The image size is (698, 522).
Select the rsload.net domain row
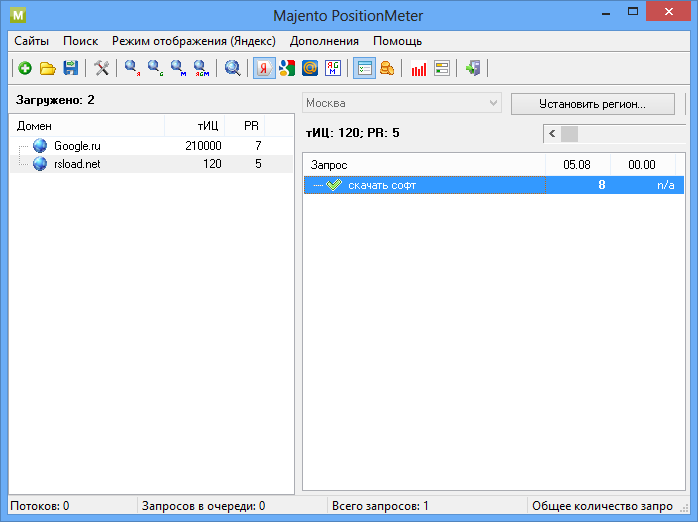point(151,164)
